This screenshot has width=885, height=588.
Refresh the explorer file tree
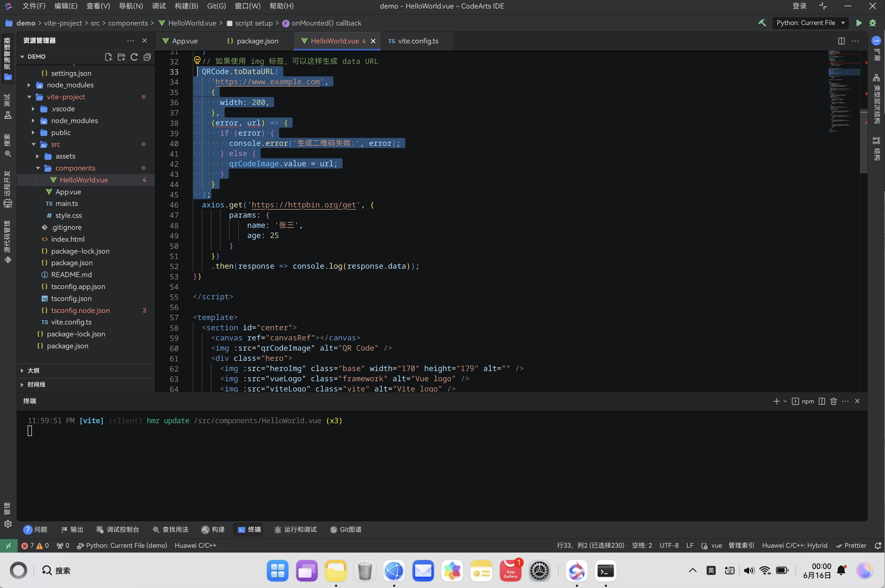point(134,57)
